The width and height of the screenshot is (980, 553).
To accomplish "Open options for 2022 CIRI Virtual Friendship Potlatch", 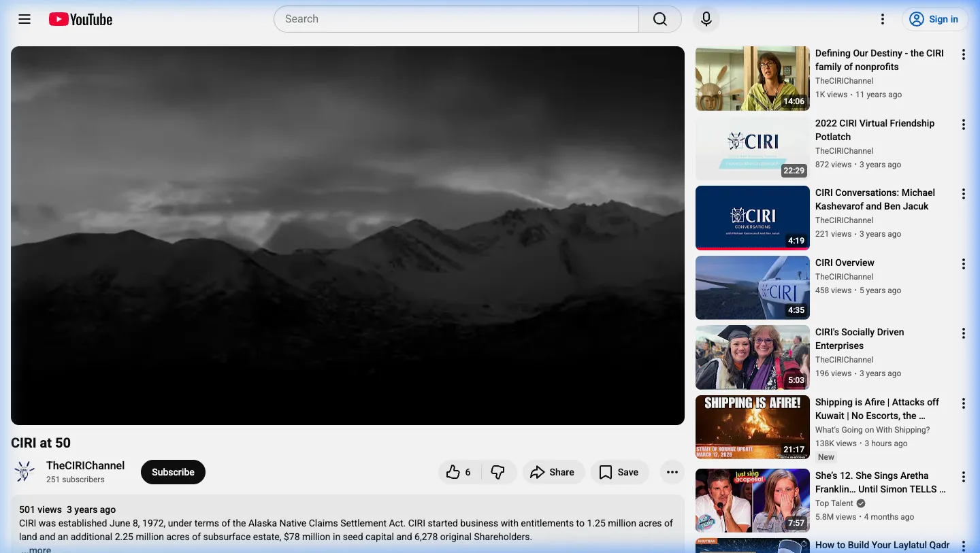I will pos(963,124).
